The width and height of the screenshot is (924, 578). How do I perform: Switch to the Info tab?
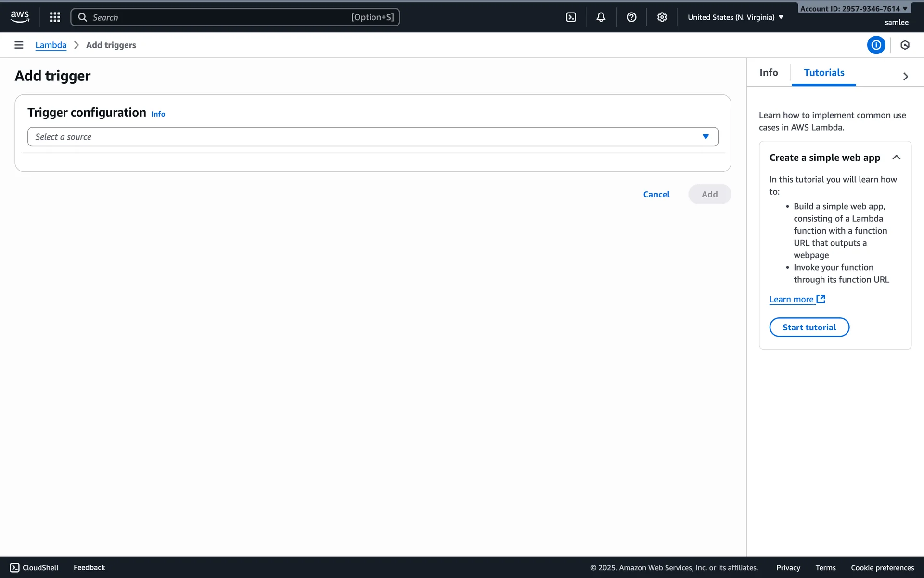pos(769,73)
